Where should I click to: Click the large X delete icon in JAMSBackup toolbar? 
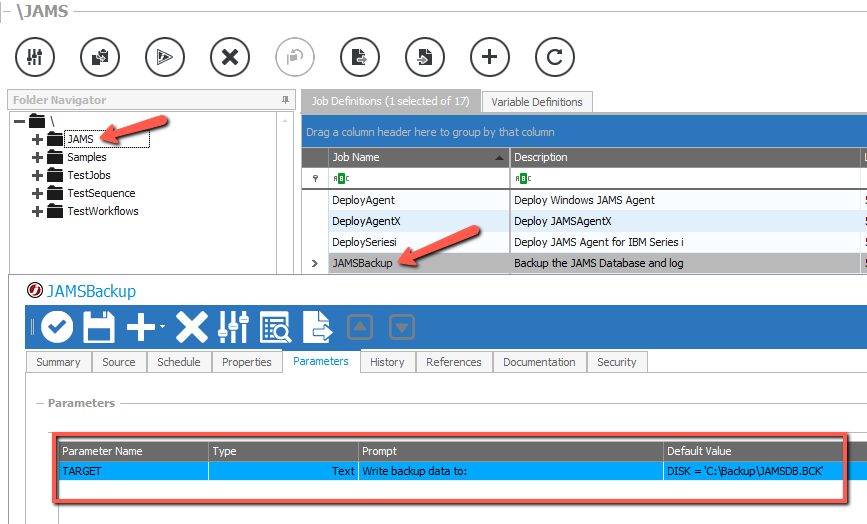192,327
